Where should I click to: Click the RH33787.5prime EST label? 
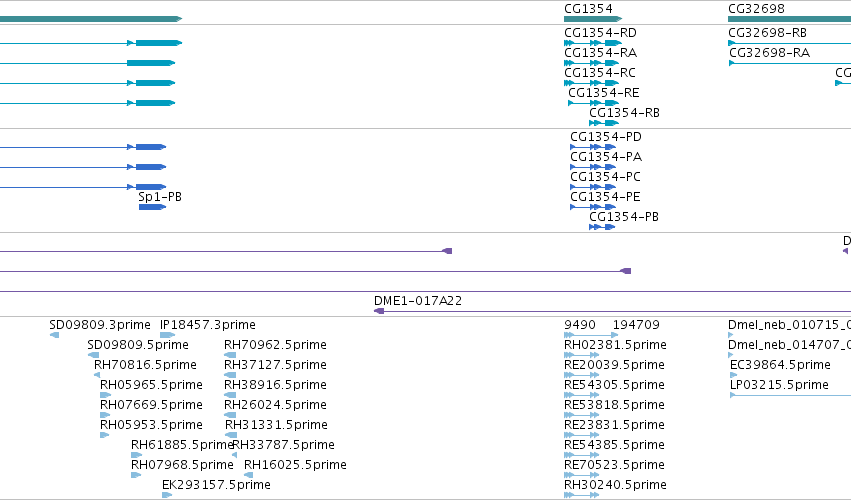click(283, 445)
